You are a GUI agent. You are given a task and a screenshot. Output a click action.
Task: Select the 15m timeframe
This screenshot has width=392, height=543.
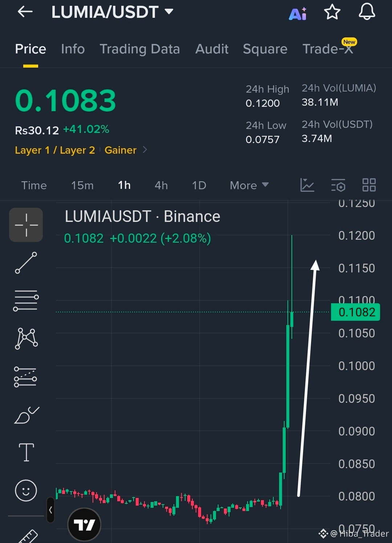[x=82, y=185]
